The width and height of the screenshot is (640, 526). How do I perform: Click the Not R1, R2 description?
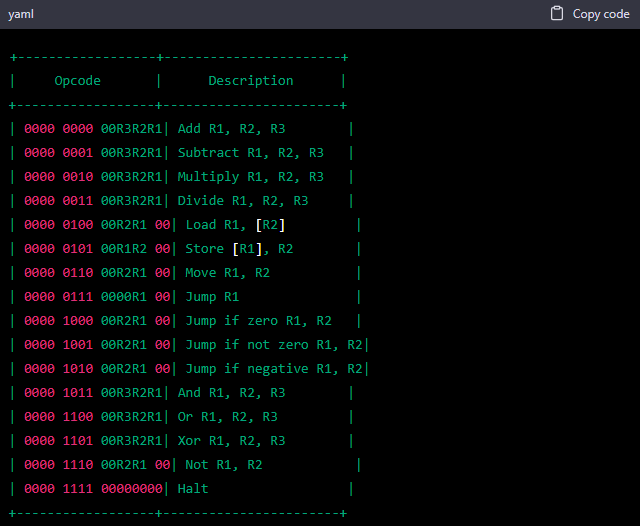coord(224,465)
